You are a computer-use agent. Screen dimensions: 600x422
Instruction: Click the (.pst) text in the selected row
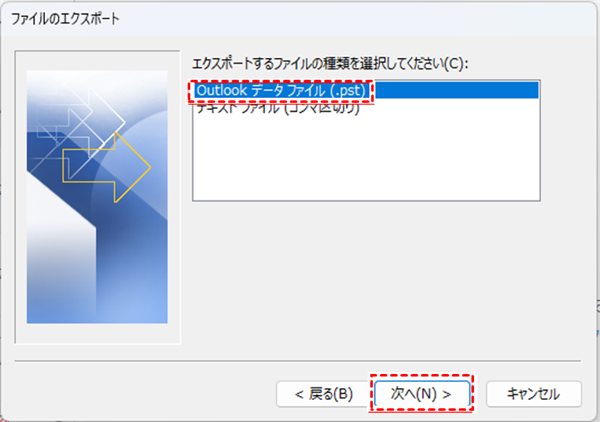tap(347, 91)
